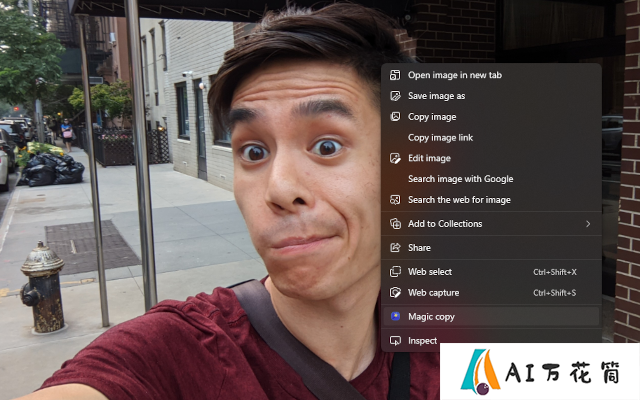Click the Copy image icon

coord(395,116)
